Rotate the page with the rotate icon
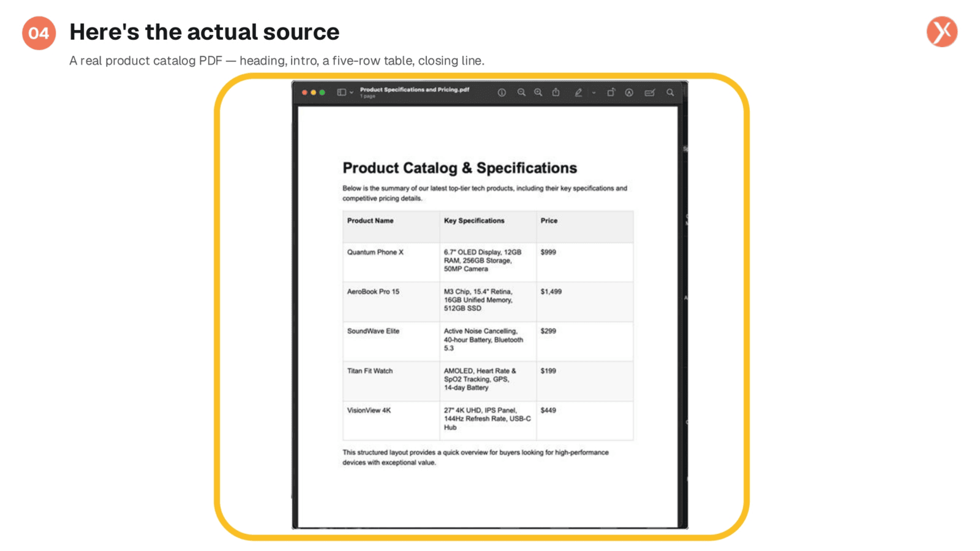The width and height of the screenshot is (980, 551). tap(611, 92)
